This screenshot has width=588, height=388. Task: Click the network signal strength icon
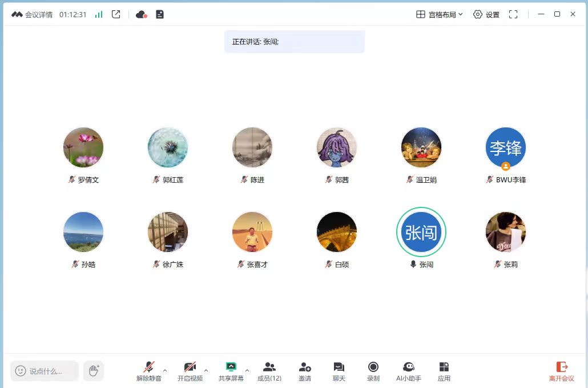click(99, 14)
